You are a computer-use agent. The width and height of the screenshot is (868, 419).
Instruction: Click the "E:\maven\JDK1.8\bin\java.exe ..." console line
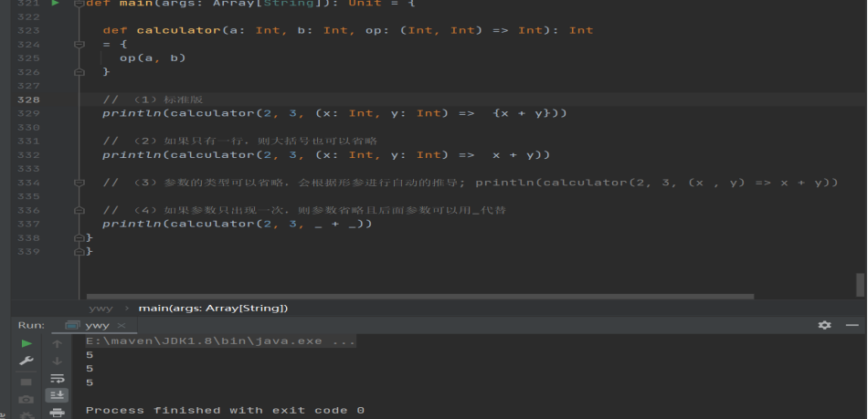coord(221,341)
